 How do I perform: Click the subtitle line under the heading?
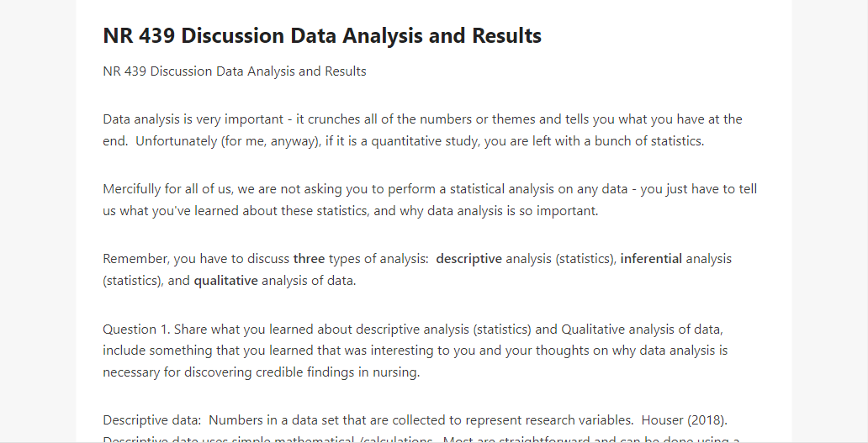[x=235, y=71]
